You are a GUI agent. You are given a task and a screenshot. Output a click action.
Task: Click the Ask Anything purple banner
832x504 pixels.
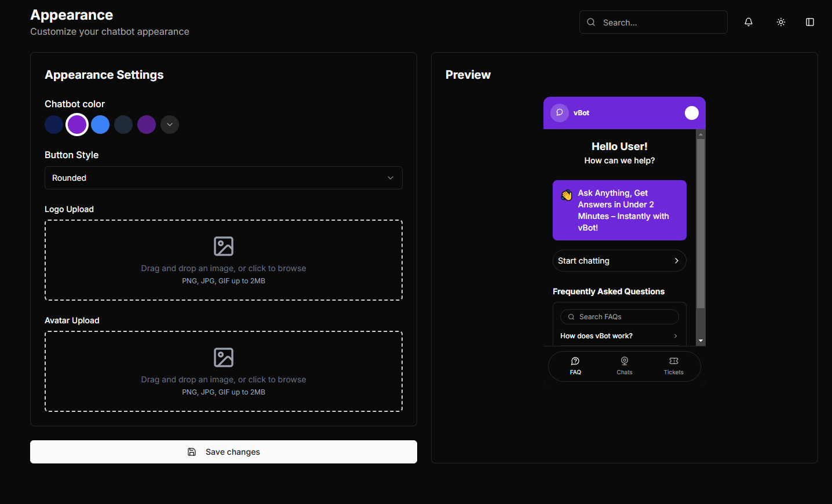[x=619, y=210]
